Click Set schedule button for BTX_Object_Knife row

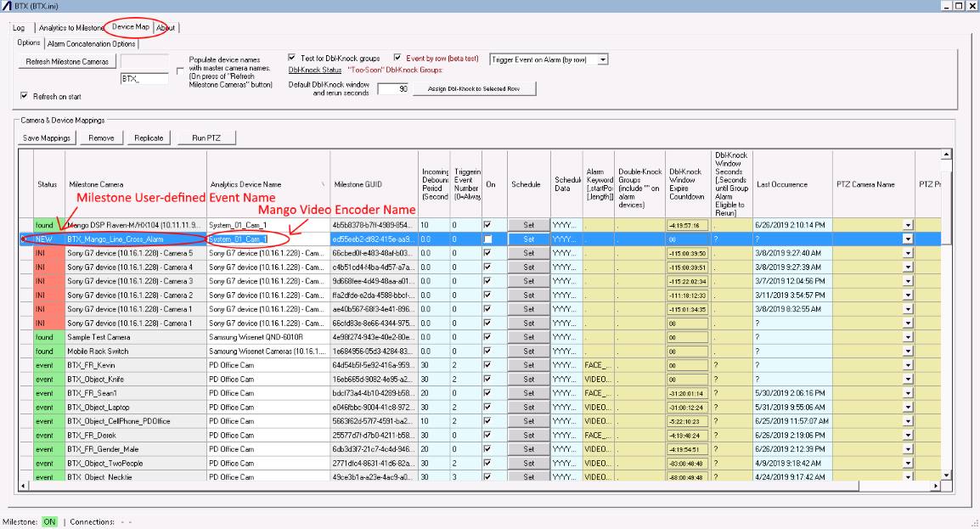point(529,379)
